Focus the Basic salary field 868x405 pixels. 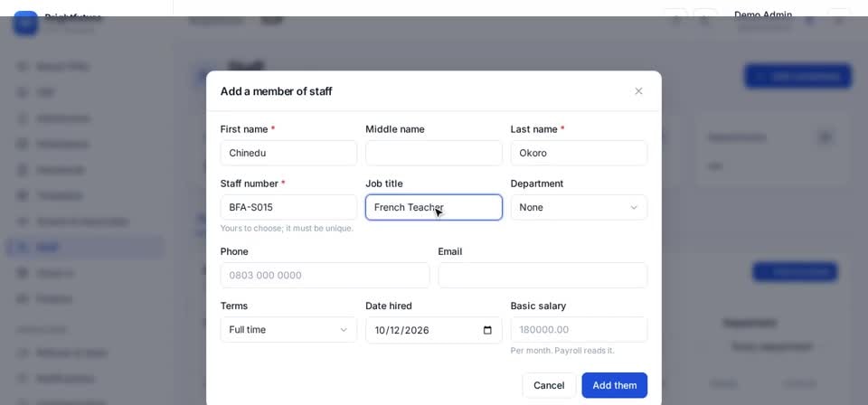coord(579,330)
